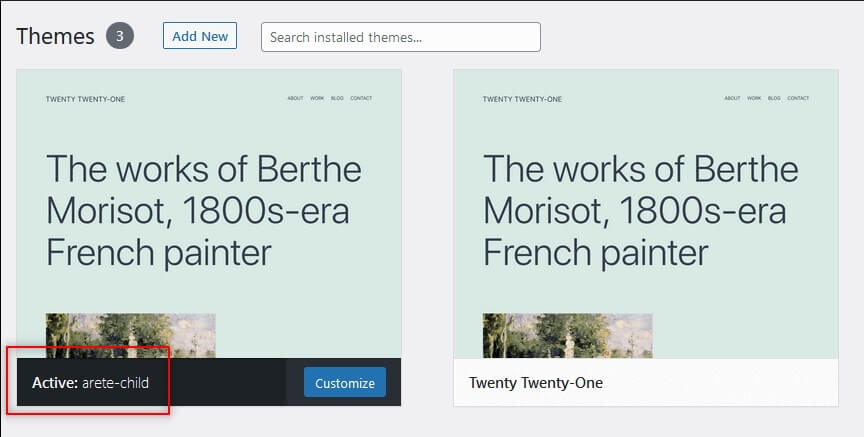Image resolution: width=864 pixels, height=437 pixels.
Task: Click WORK in the inactive theme preview
Action: click(754, 98)
